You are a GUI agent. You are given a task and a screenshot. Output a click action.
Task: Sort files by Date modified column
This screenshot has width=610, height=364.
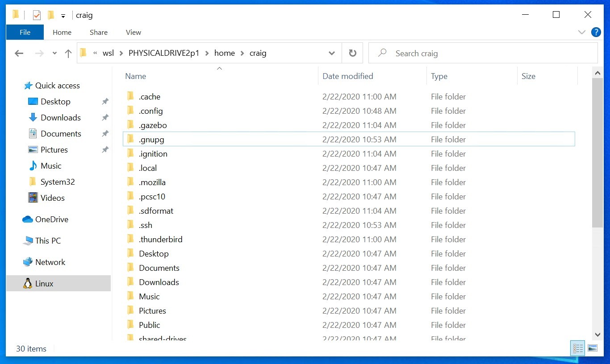[x=348, y=76]
